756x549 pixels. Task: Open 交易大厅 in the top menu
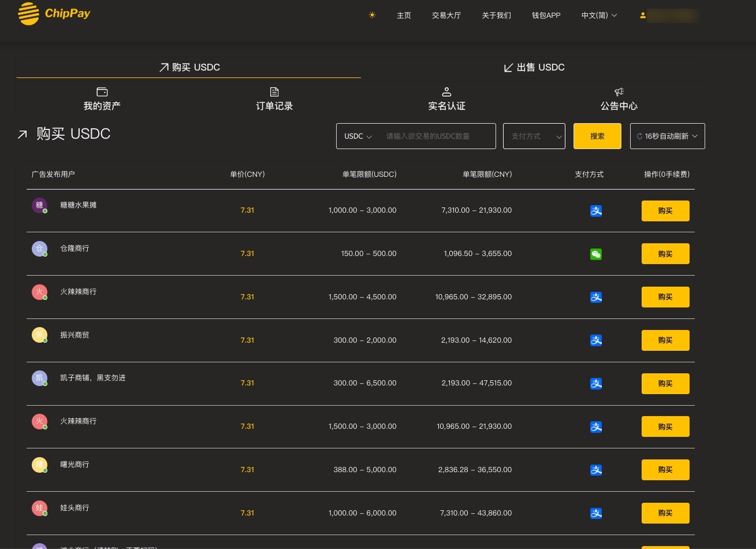(446, 16)
